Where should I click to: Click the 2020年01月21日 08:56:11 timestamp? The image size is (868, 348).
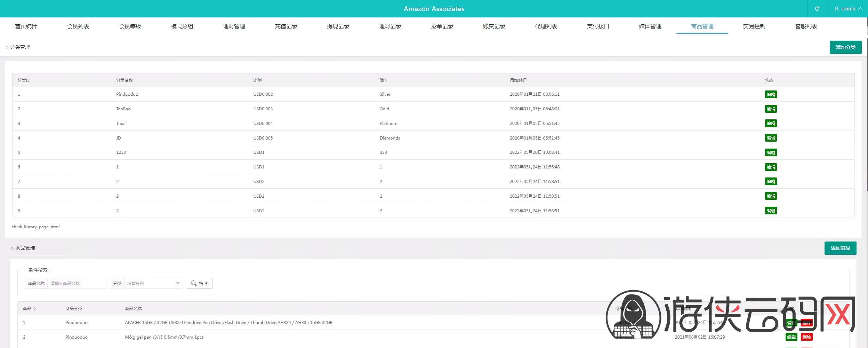(535, 94)
